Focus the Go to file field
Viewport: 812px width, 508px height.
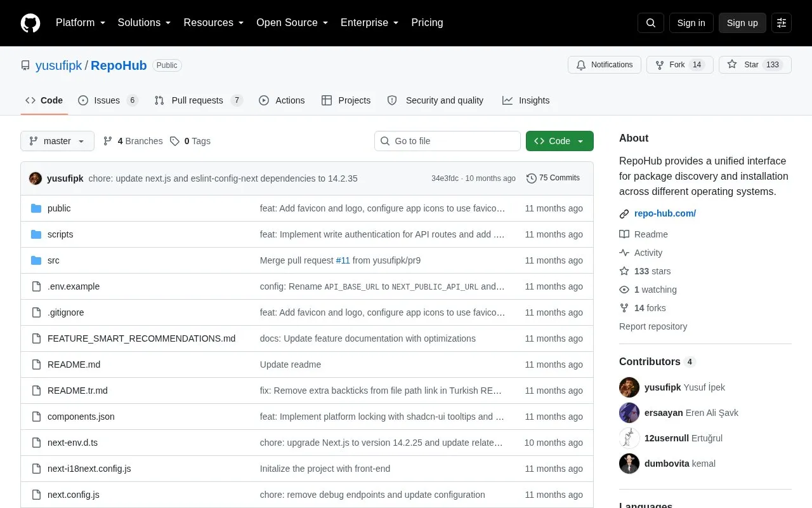tap(447, 141)
